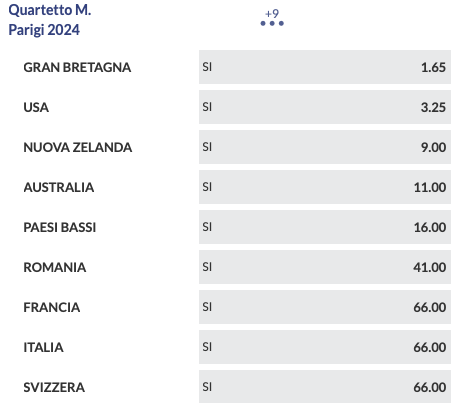Viewport: 453px width, 403px height.
Task: Click the ITALIA team label
Action: coord(43,347)
